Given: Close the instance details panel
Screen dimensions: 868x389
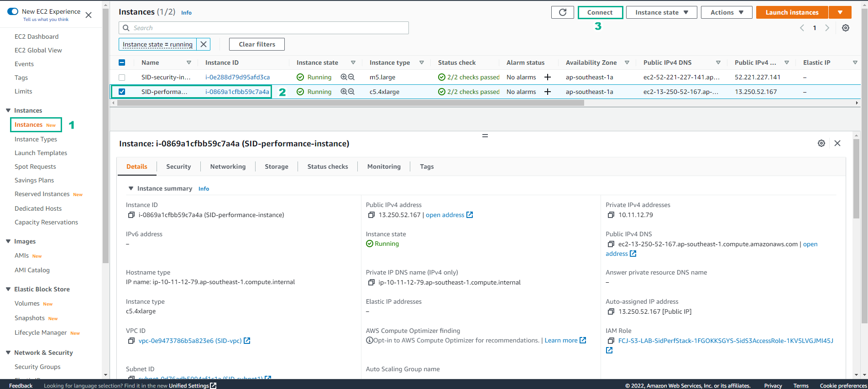Looking at the screenshot, I should click(837, 143).
